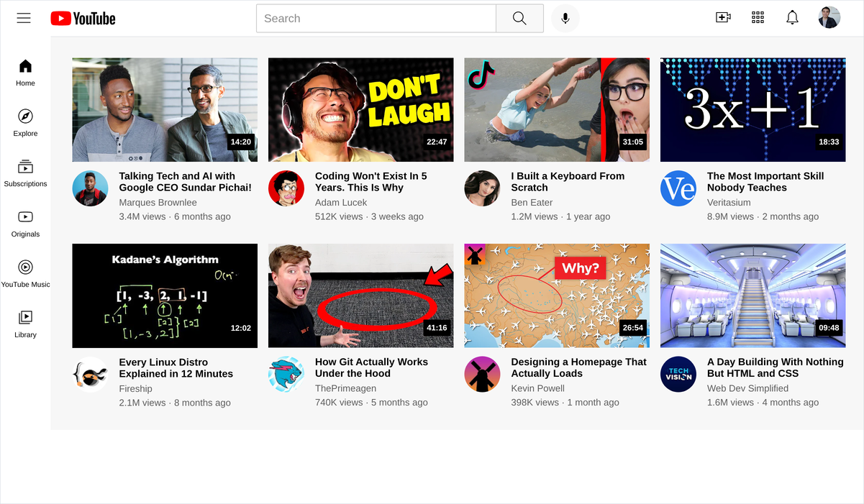Start voice search with the microphone

pyautogui.click(x=565, y=19)
